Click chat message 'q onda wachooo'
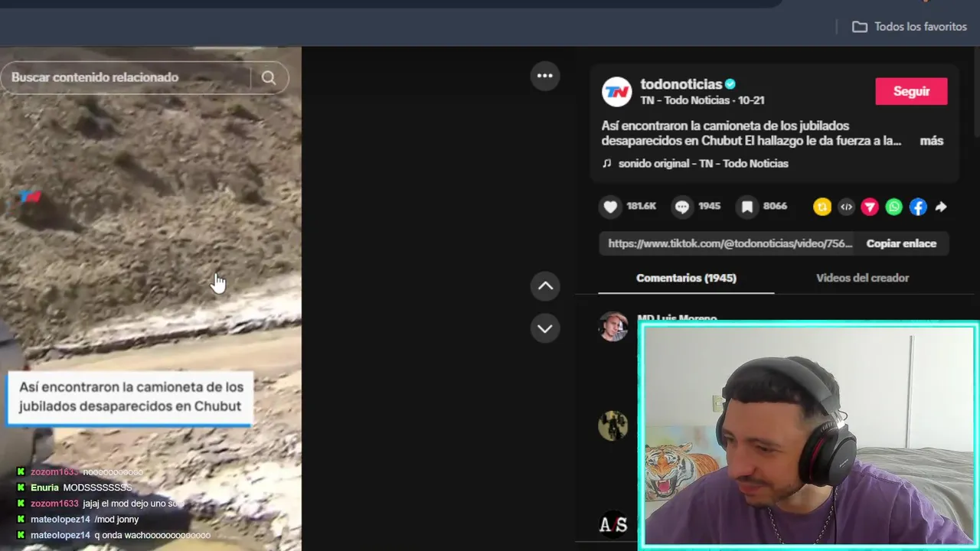 pyautogui.click(x=152, y=536)
